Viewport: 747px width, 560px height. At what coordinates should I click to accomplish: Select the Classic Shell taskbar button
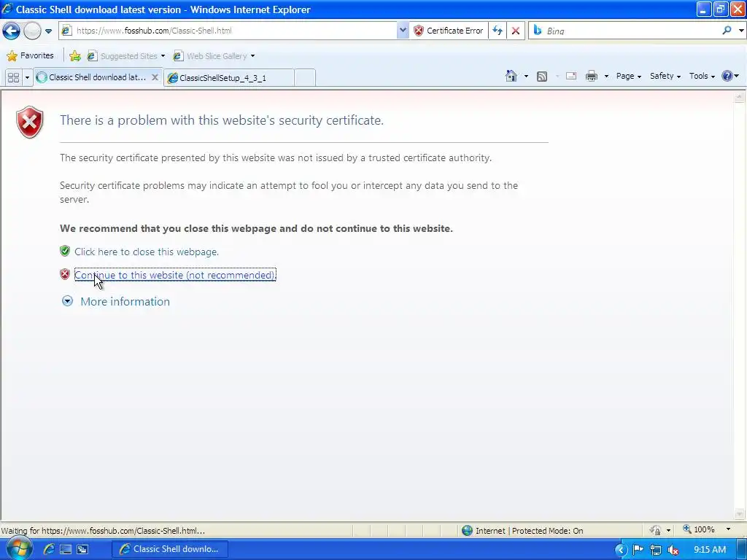(x=169, y=549)
